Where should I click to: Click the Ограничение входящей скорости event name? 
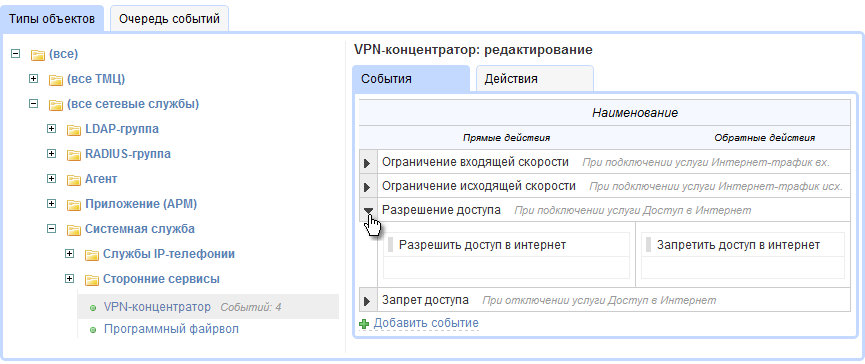[x=476, y=162]
